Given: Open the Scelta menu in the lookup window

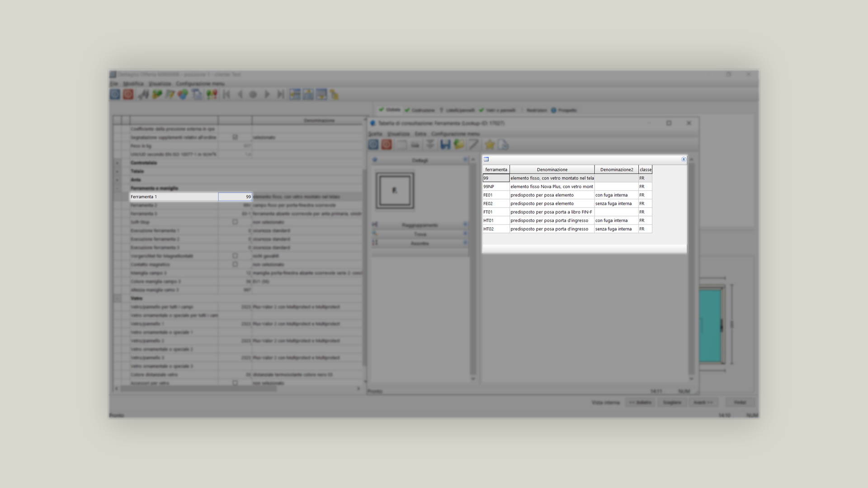Looking at the screenshot, I should (375, 134).
